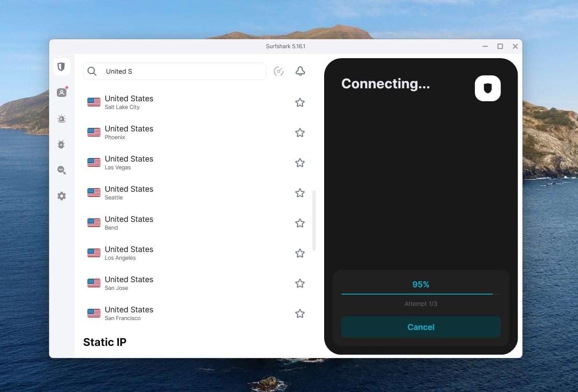Image resolution: width=578 pixels, height=392 pixels.
Task: Favorite the United States Seattle server
Action: (x=300, y=193)
